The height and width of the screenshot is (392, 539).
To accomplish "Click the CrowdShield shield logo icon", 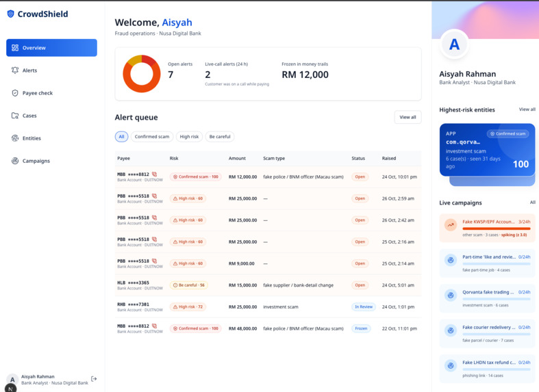I will 11,14.
